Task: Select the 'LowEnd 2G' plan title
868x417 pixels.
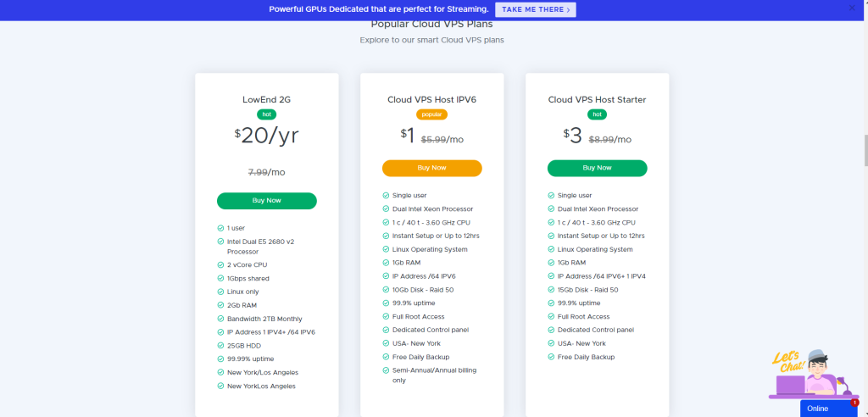Action: point(266,100)
